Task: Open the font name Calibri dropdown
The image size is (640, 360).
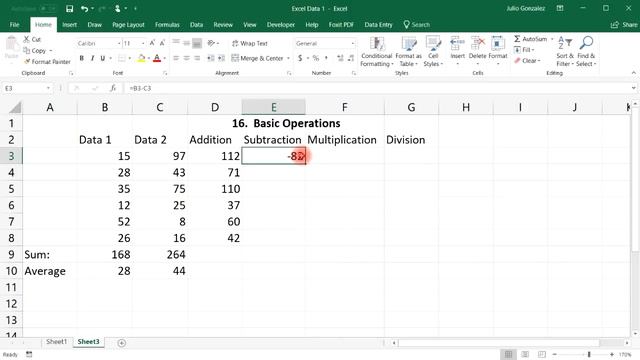Action: coord(119,43)
